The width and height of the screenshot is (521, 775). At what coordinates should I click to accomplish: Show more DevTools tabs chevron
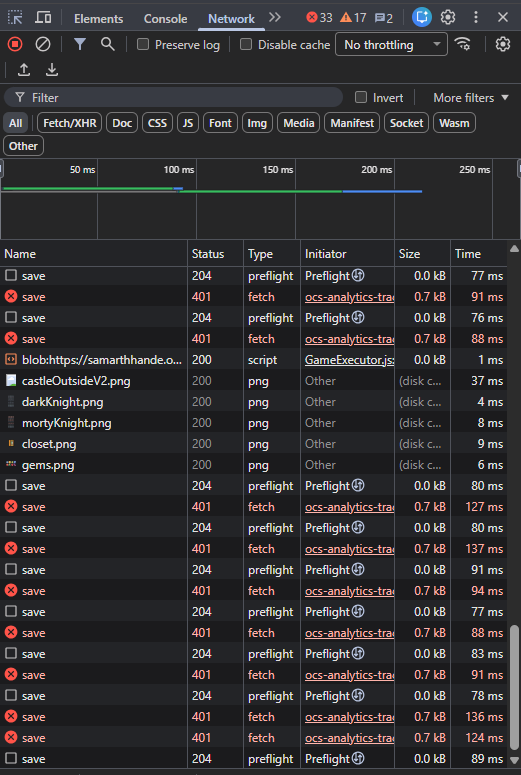[x=275, y=18]
